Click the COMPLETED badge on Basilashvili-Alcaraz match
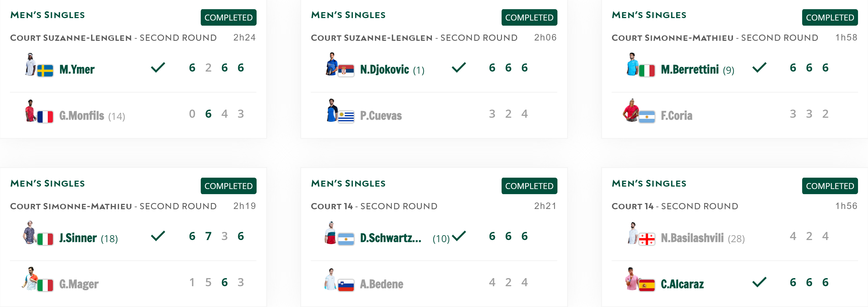 pyautogui.click(x=830, y=186)
